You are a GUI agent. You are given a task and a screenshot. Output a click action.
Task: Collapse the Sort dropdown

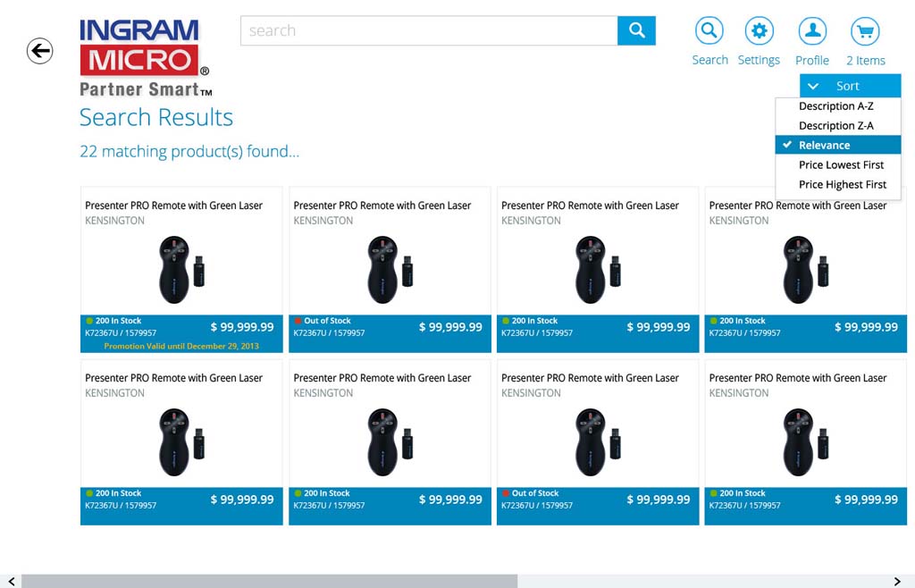[x=850, y=86]
